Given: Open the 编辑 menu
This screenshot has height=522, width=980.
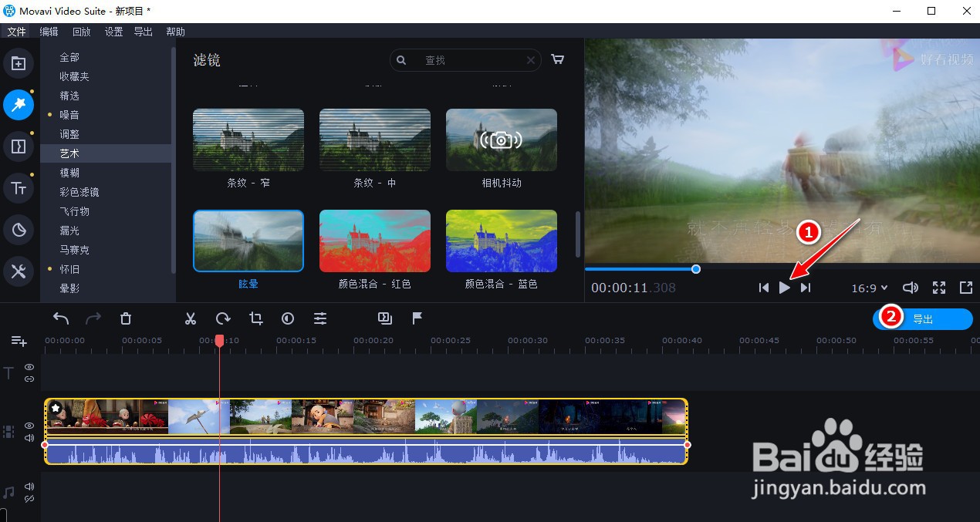Looking at the screenshot, I should coord(49,32).
